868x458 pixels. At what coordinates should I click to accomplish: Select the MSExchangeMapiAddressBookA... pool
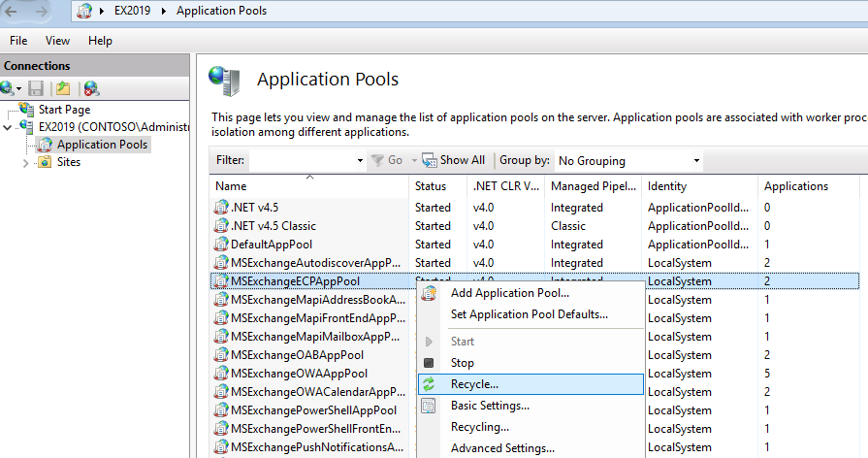[318, 300]
